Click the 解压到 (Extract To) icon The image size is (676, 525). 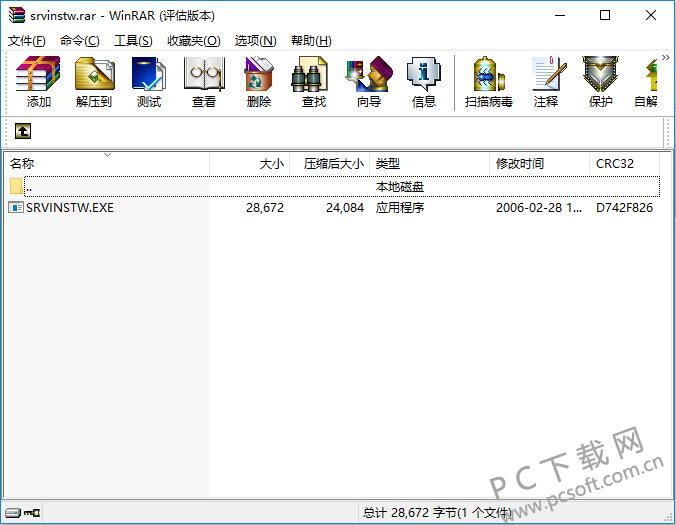pyautogui.click(x=94, y=82)
